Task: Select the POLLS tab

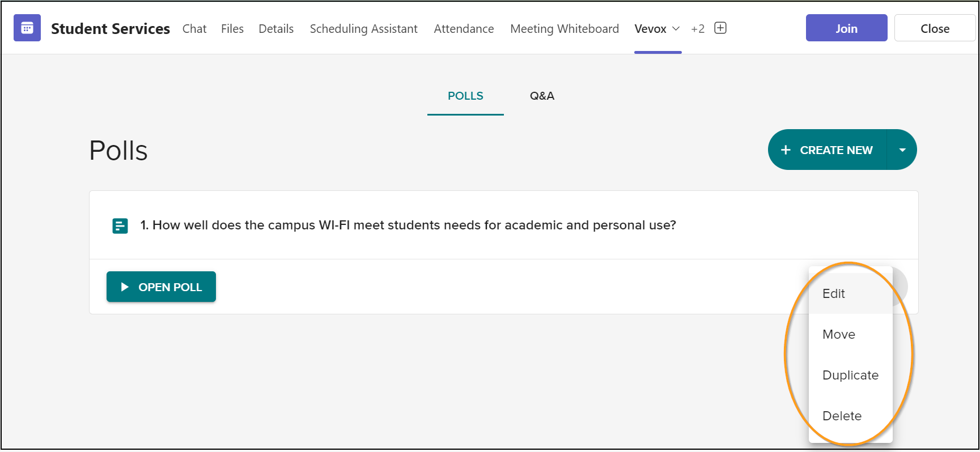Action: [x=465, y=96]
